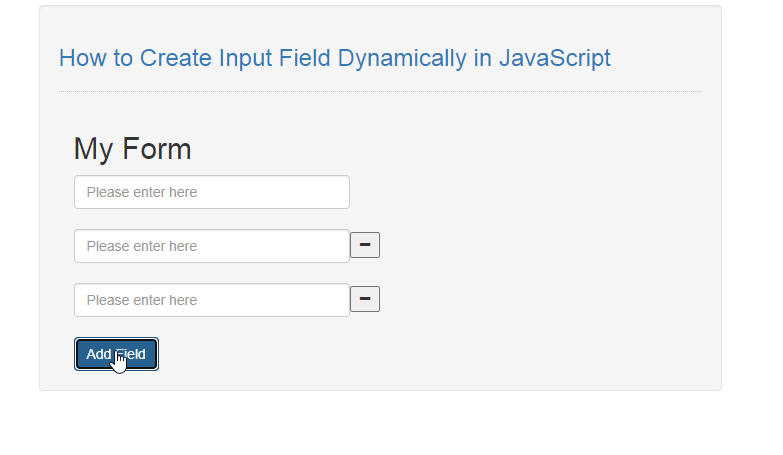This screenshot has width=783, height=455.
Task: Remove the last input row using its minus button
Action: pos(364,299)
